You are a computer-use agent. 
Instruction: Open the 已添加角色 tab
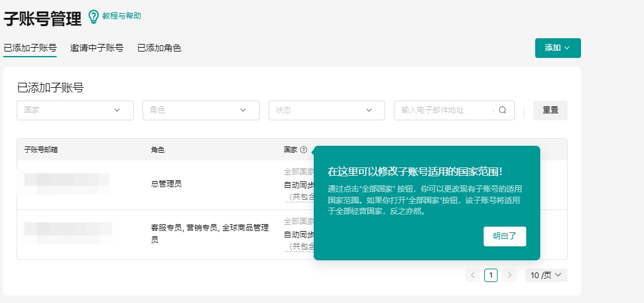coord(159,48)
